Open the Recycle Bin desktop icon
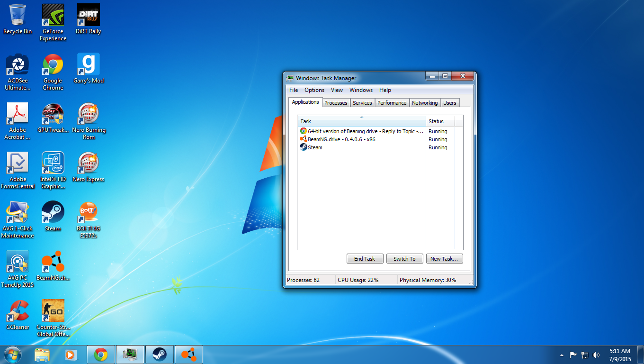Viewport: 644px width, 364px height. point(18,19)
